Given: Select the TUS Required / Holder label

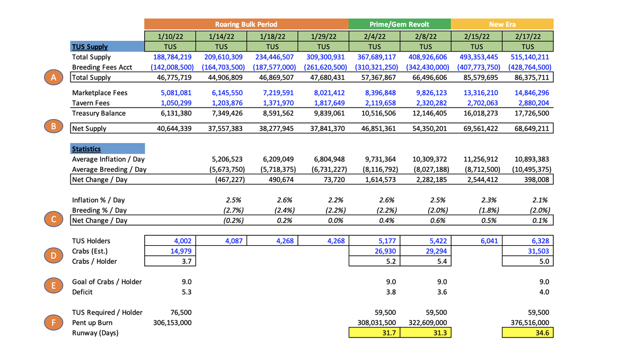Looking at the screenshot, I should tap(107, 313).
